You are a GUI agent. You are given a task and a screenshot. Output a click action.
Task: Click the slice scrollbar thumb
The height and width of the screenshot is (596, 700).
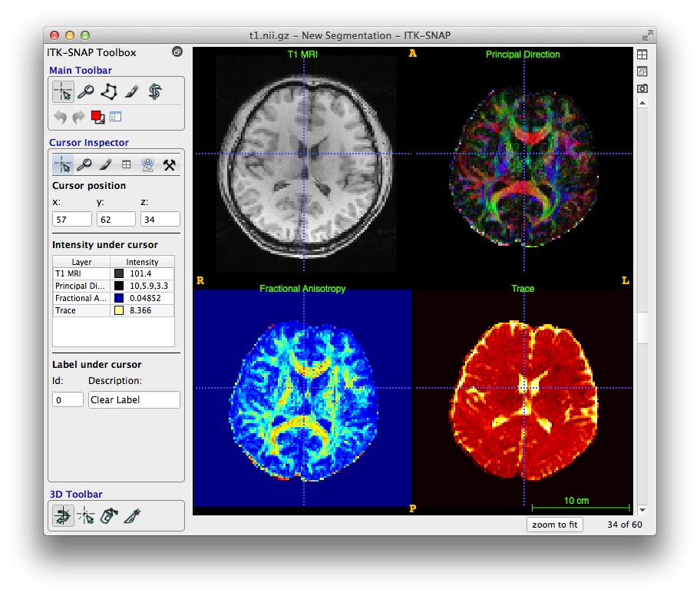(642, 327)
